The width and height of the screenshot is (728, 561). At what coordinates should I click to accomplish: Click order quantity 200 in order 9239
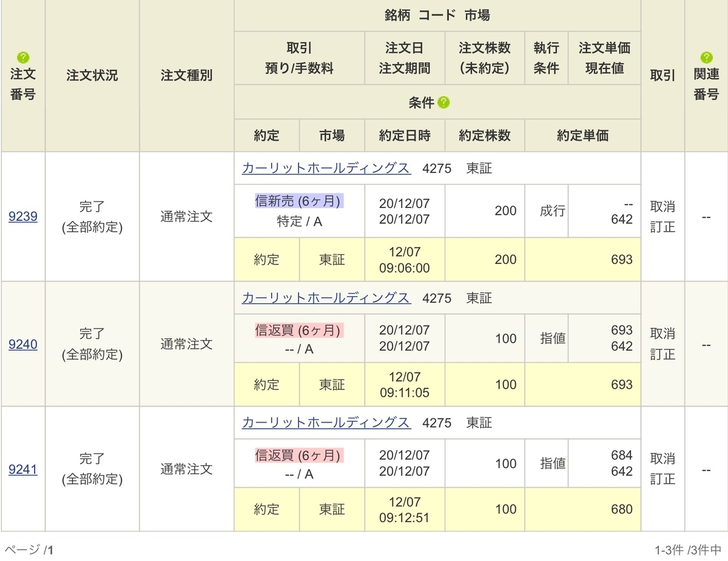click(505, 211)
